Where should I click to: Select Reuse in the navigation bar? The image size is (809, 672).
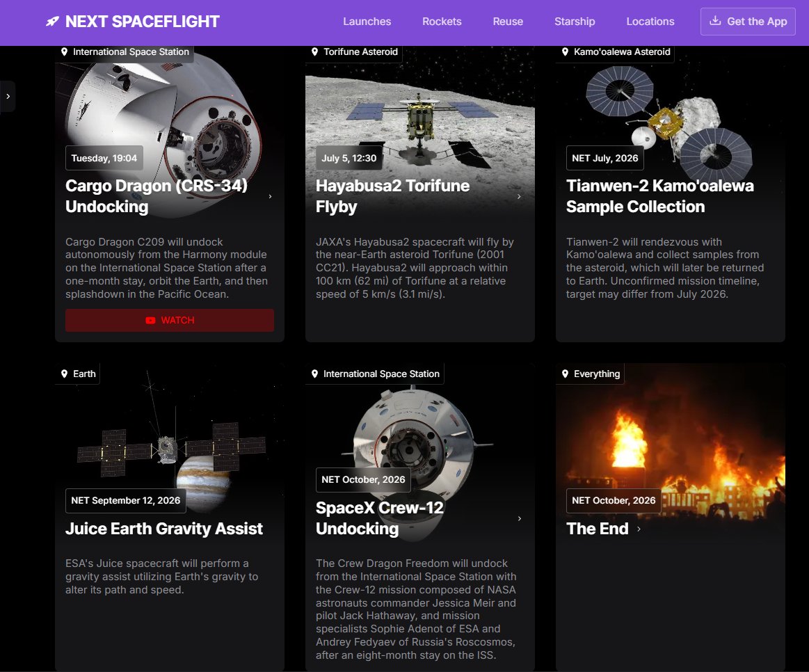pos(508,22)
